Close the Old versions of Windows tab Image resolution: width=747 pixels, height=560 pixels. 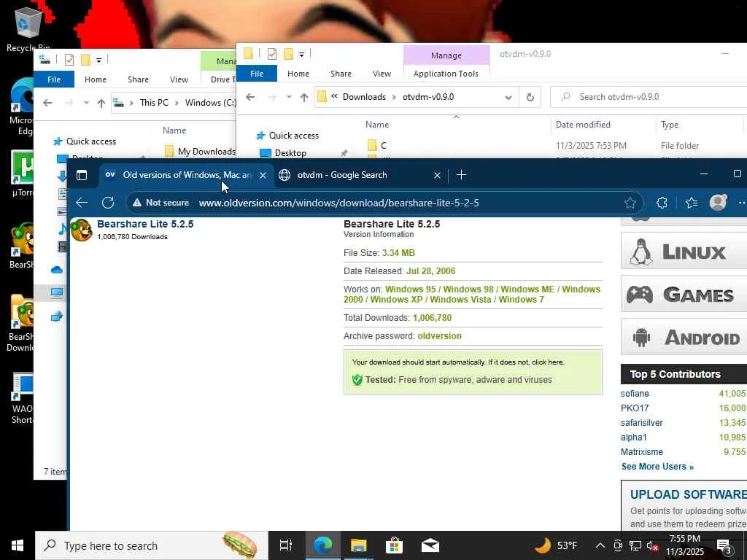click(x=263, y=175)
